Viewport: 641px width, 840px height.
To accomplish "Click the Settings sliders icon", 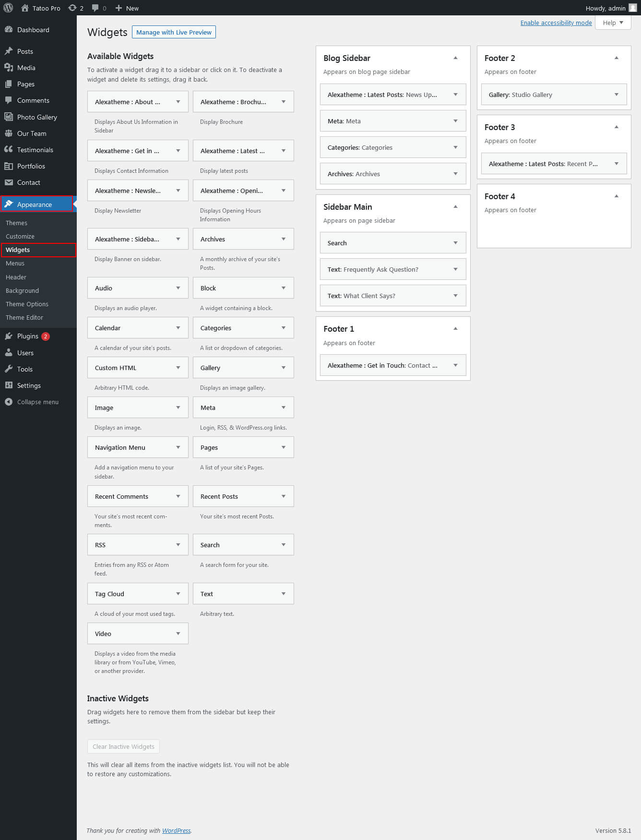I will 9,385.
